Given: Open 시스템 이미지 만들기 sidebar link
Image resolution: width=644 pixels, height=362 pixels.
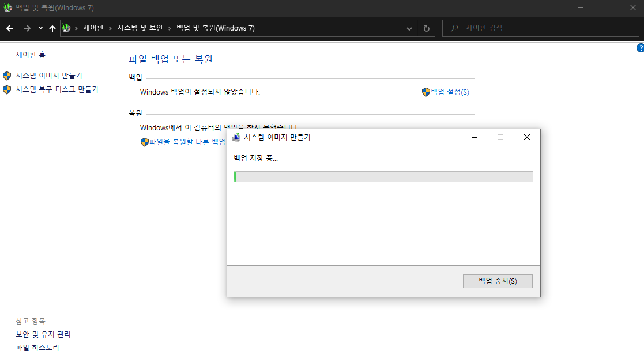Looking at the screenshot, I should 49,76.
